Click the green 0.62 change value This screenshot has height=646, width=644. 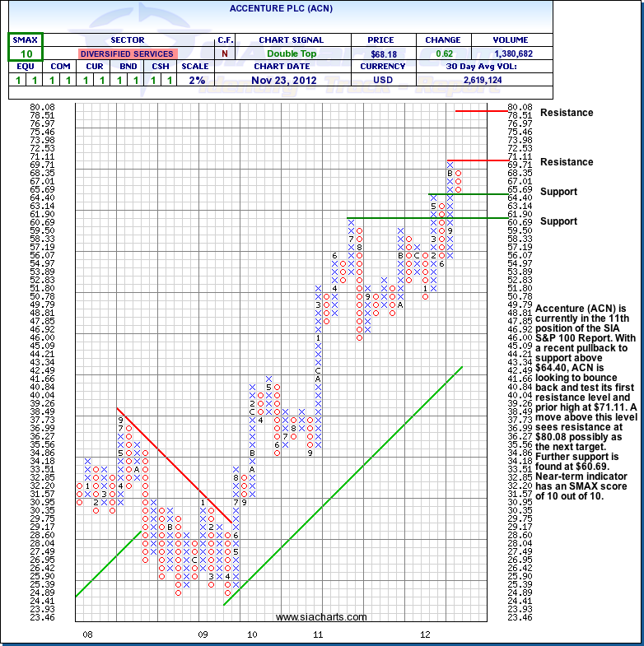[442, 53]
